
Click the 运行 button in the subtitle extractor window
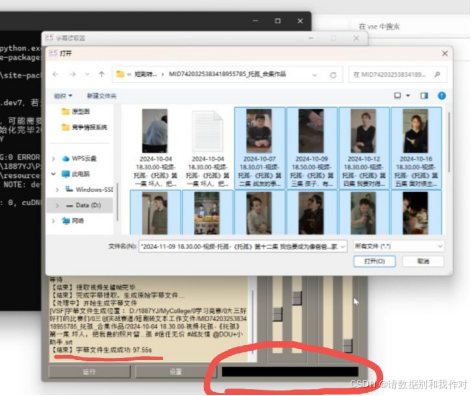click(x=89, y=371)
